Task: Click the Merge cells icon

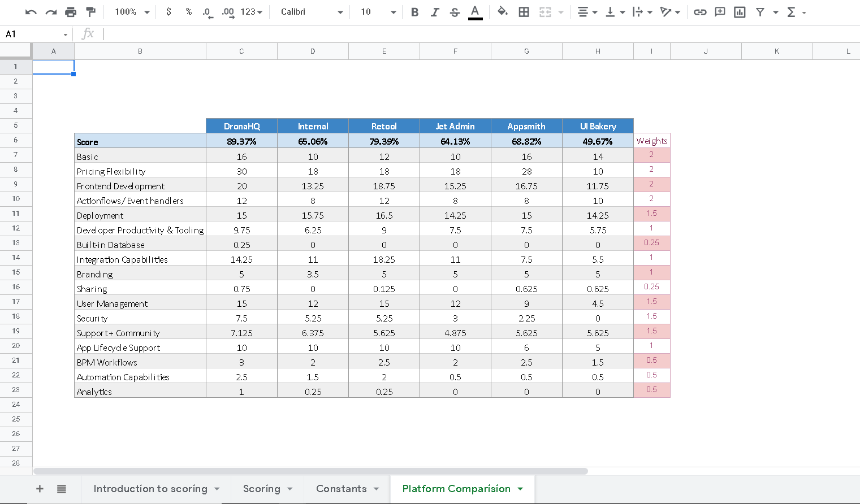Action: pos(544,12)
